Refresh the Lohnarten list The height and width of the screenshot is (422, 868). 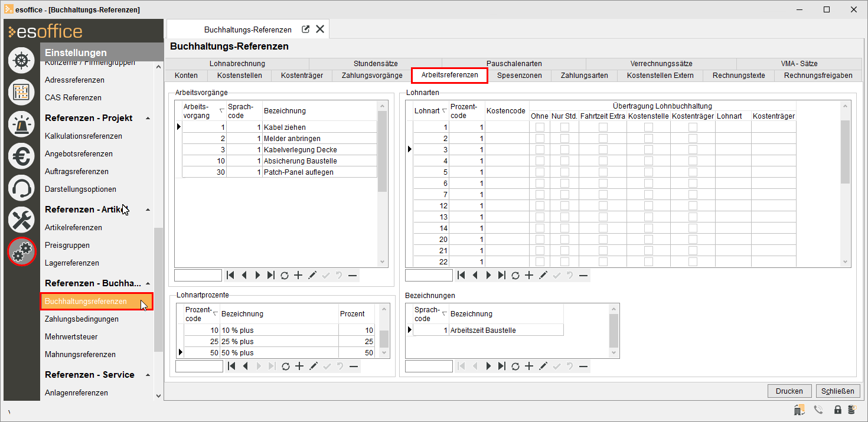[x=515, y=275]
